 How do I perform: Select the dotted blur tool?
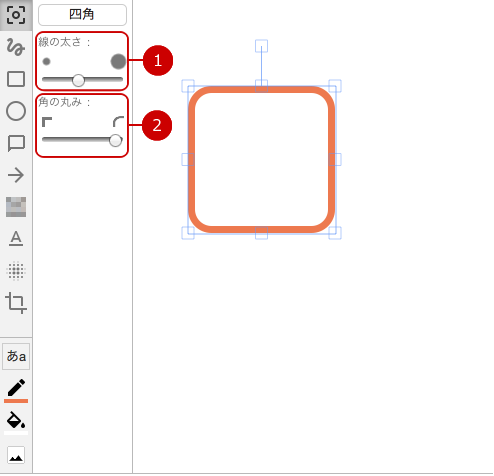16,271
